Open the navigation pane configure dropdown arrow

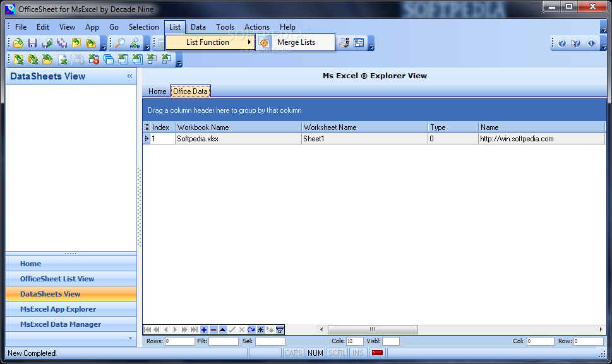[130, 338]
